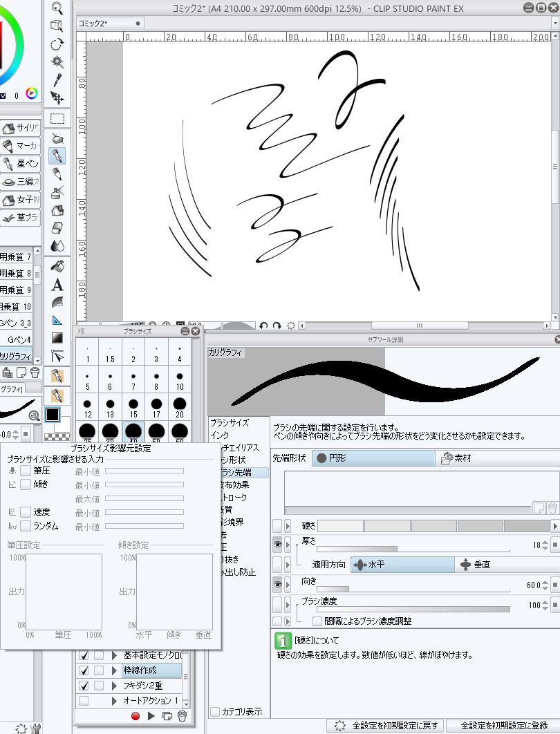The image size is (560, 734).
Task: Set apply direction to 垂直
Action: click(507, 565)
